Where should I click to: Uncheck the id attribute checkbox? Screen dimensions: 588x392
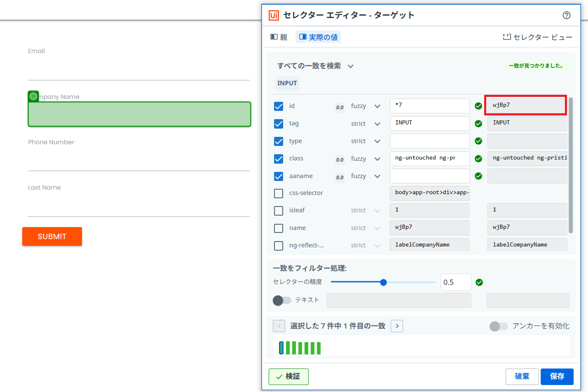click(x=279, y=106)
